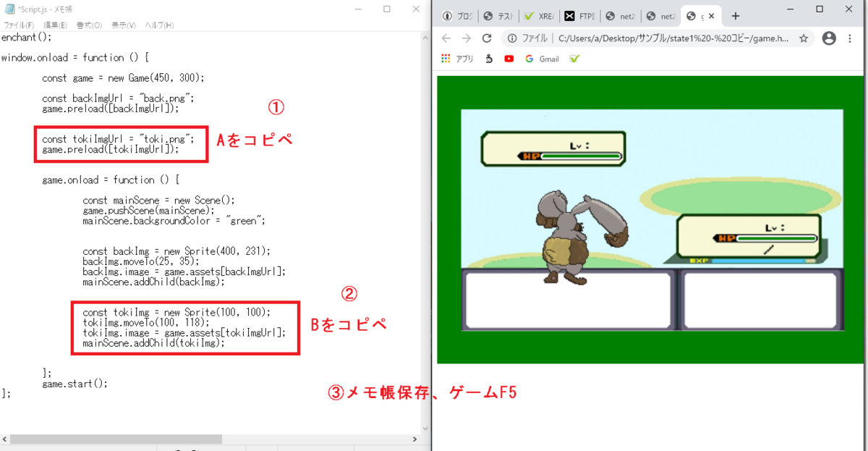Click Notepad's vertical scroll up arrow
Image resolution: width=868 pixels, height=451 pixels.
425,36
